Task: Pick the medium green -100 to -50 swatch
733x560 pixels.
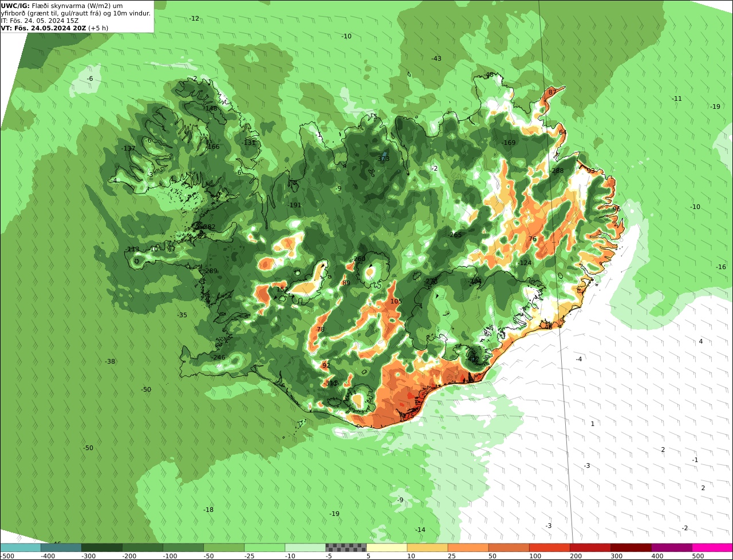Action: [183, 547]
